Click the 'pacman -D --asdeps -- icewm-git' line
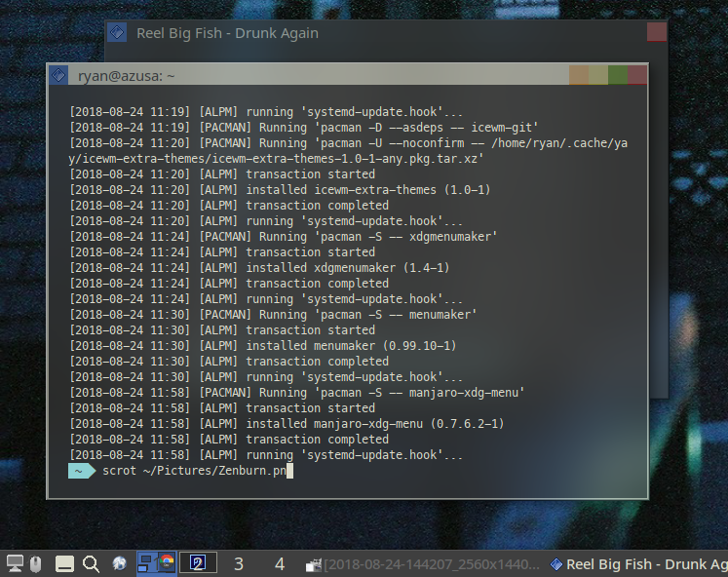The image size is (728, 577). [304, 128]
